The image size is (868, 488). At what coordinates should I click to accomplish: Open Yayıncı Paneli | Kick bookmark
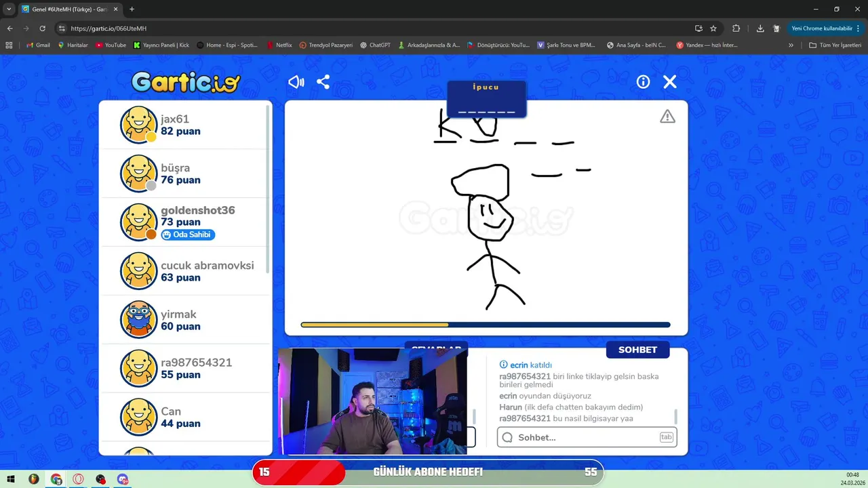(x=161, y=45)
